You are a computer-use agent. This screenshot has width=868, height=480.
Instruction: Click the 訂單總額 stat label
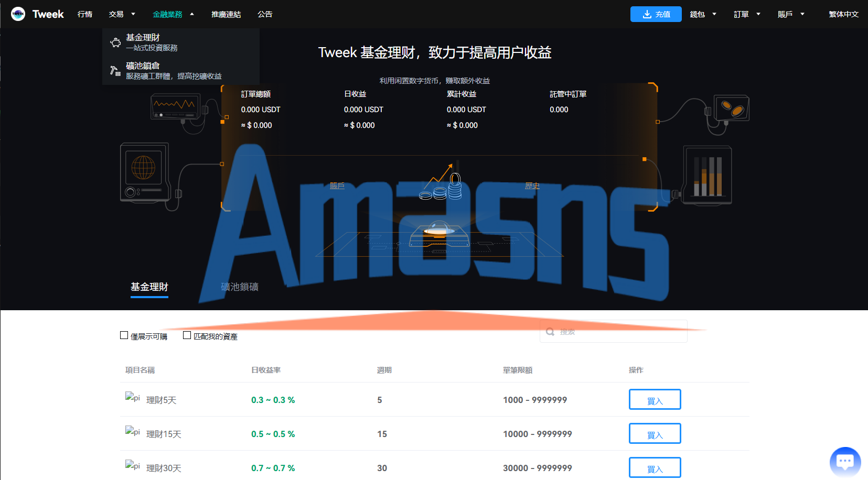coord(256,94)
